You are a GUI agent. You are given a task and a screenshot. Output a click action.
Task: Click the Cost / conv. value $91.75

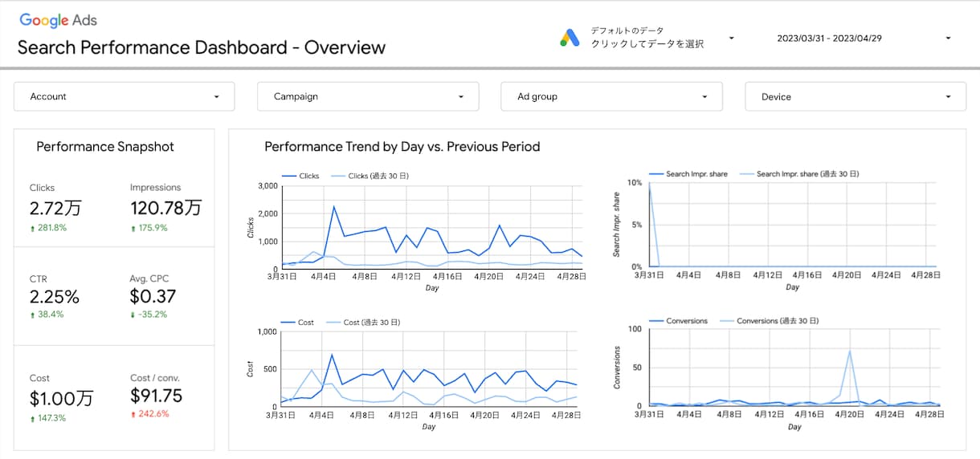(156, 396)
